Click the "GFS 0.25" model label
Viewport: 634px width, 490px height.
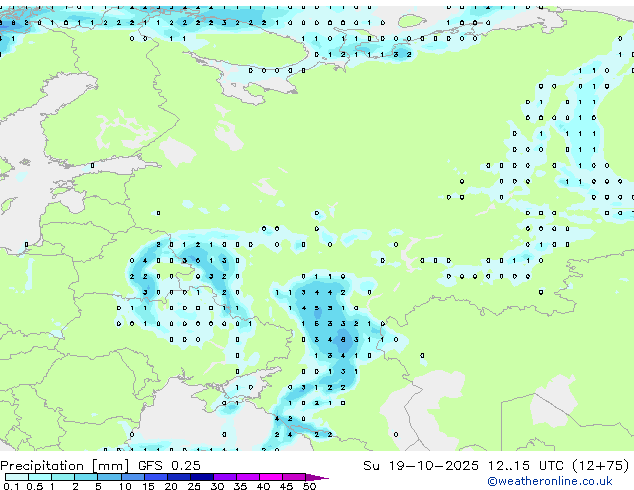(169, 466)
